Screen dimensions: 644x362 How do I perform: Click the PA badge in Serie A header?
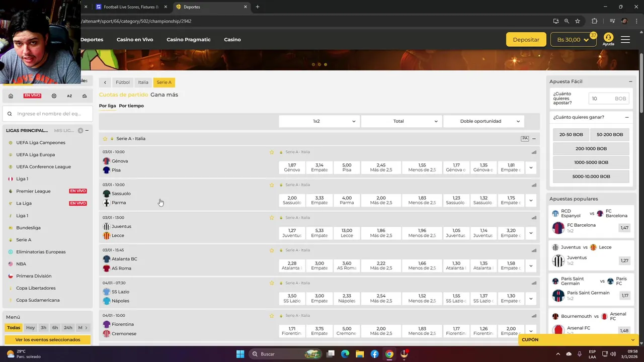[x=525, y=138]
